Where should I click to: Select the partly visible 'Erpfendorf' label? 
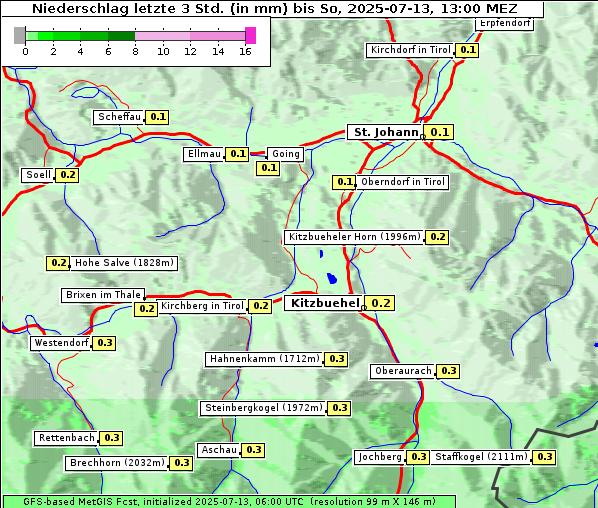click(x=505, y=24)
